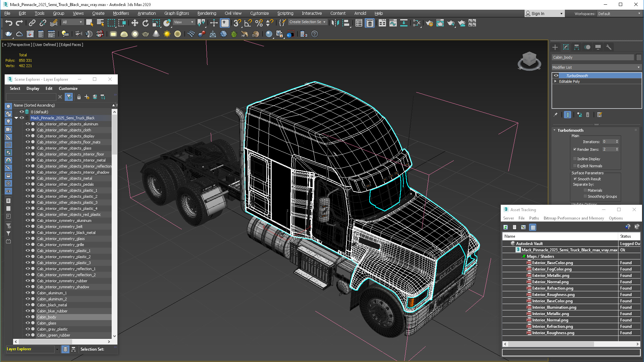644x362 pixels.
Task: Click Configure Modifier Sets icon
Action: [600, 115]
